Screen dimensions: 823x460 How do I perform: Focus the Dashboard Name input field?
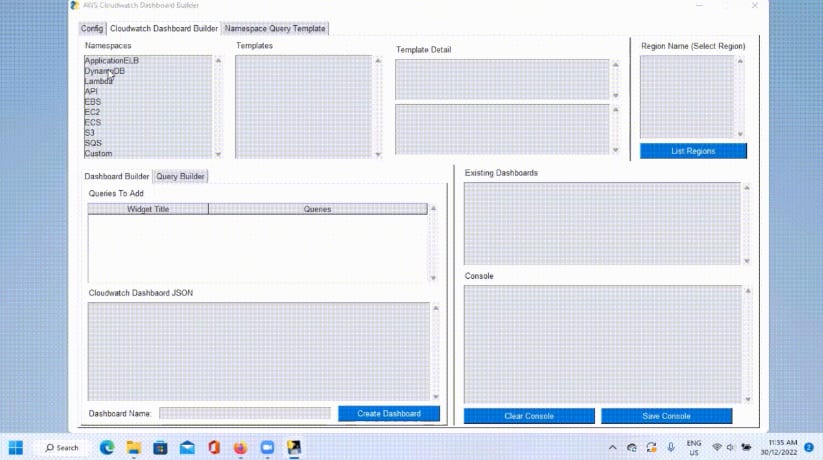245,413
